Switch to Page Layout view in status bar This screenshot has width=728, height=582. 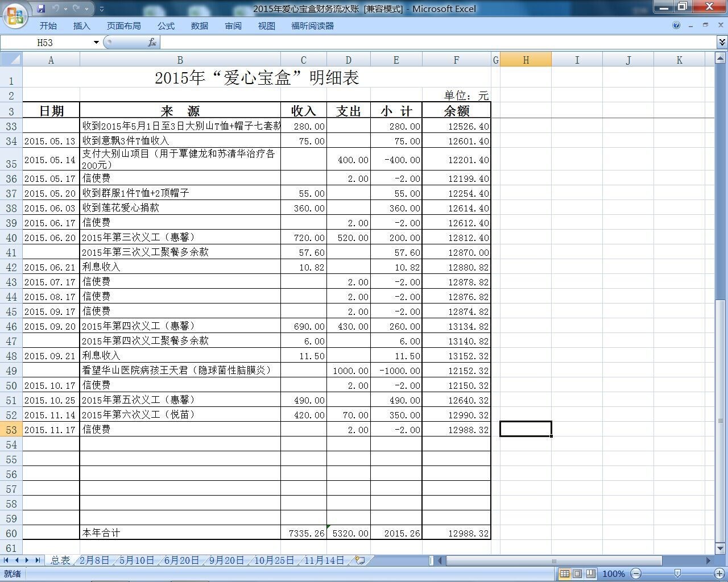[x=577, y=573]
